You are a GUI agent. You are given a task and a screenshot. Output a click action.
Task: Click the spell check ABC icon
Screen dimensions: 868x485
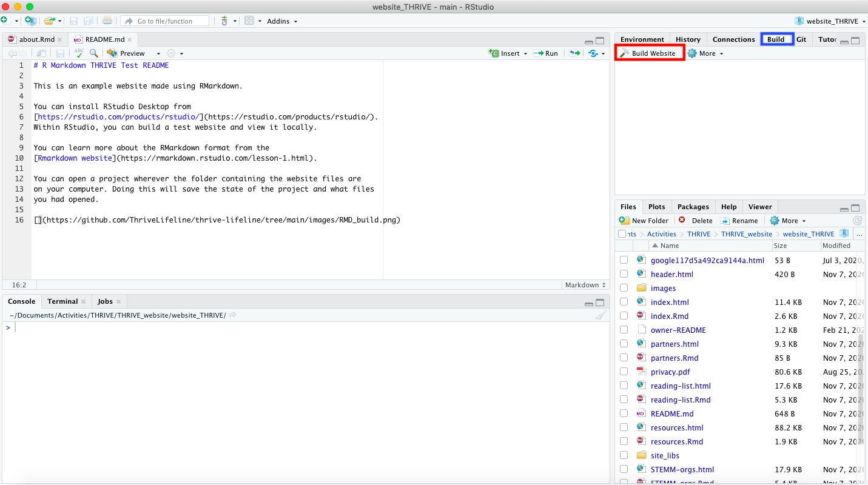(79, 53)
